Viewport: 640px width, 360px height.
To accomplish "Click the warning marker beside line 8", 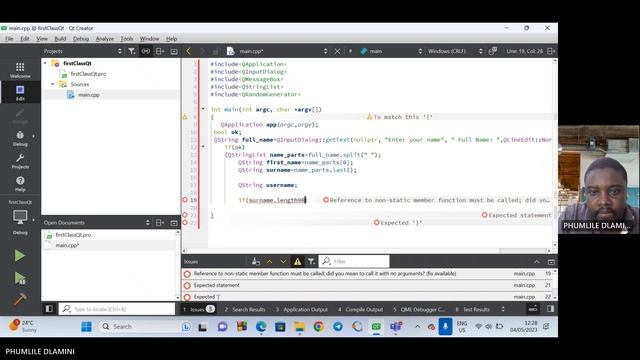I will click(x=185, y=117).
